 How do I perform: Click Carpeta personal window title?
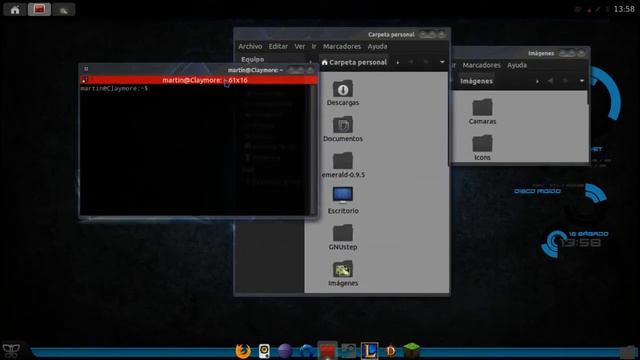tap(391, 35)
